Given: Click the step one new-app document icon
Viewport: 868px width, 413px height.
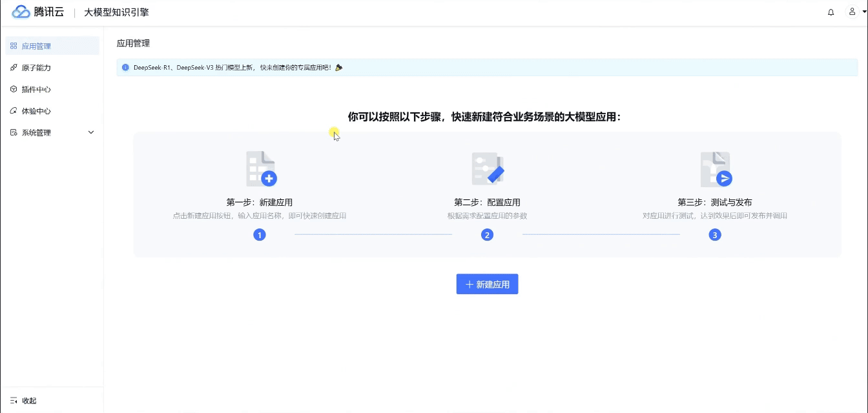Looking at the screenshot, I should (261, 169).
